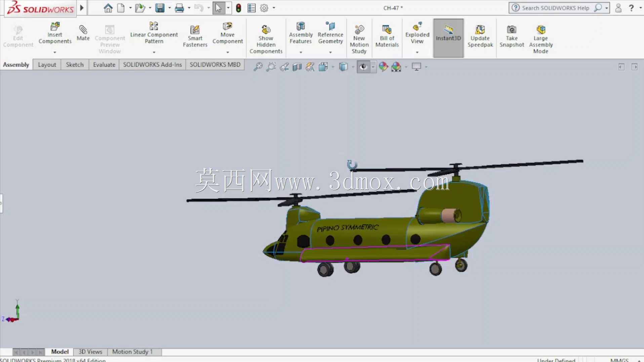Switch to the Sketch tab

pos(75,65)
